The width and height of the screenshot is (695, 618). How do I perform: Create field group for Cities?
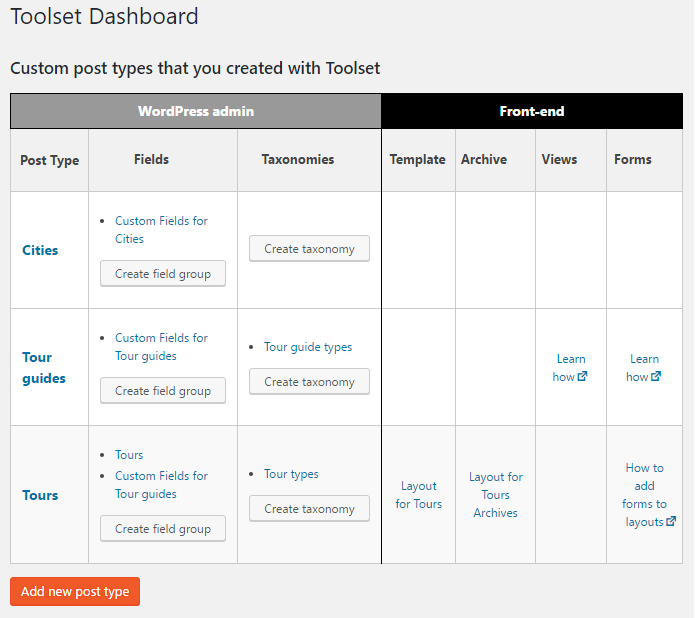click(x=162, y=274)
